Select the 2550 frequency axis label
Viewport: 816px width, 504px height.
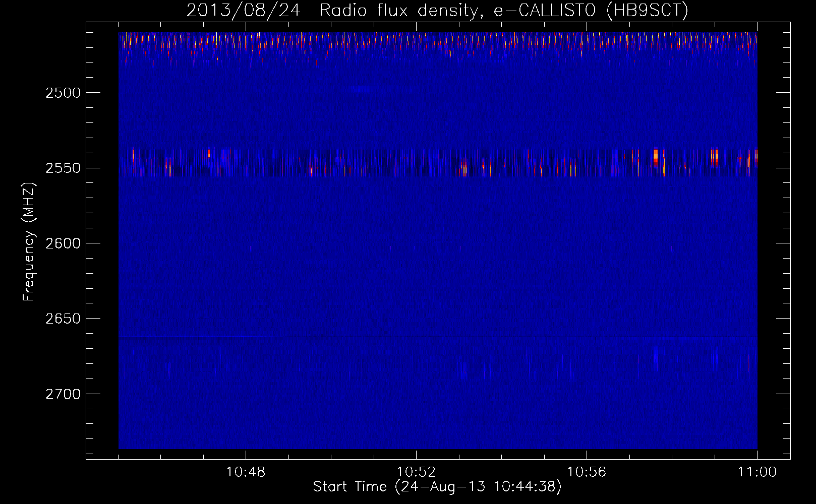pyautogui.click(x=63, y=168)
